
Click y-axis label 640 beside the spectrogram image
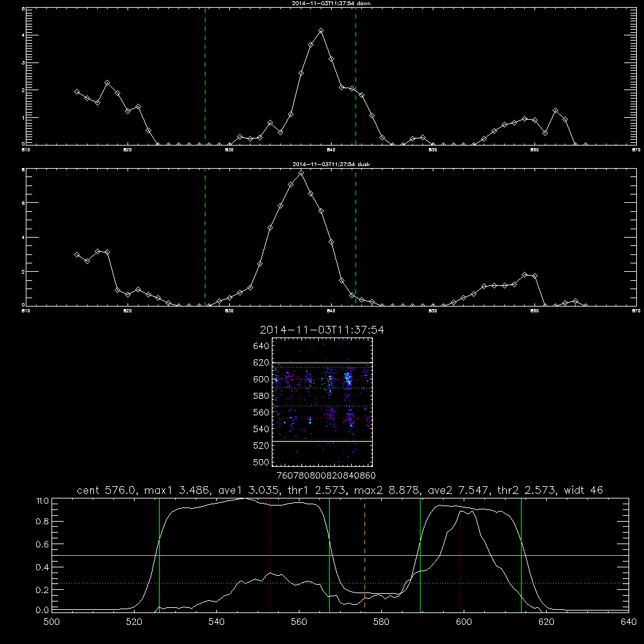pyautogui.click(x=261, y=346)
